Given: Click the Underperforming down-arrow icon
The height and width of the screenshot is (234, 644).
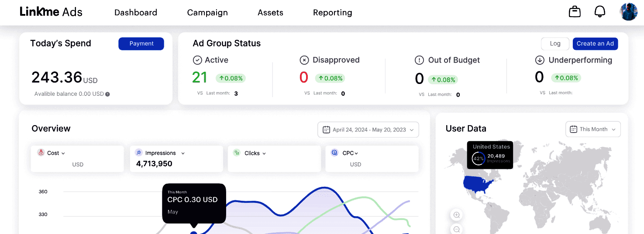Looking at the screenshot, I should pyautogui.click(x=540, y=60).
